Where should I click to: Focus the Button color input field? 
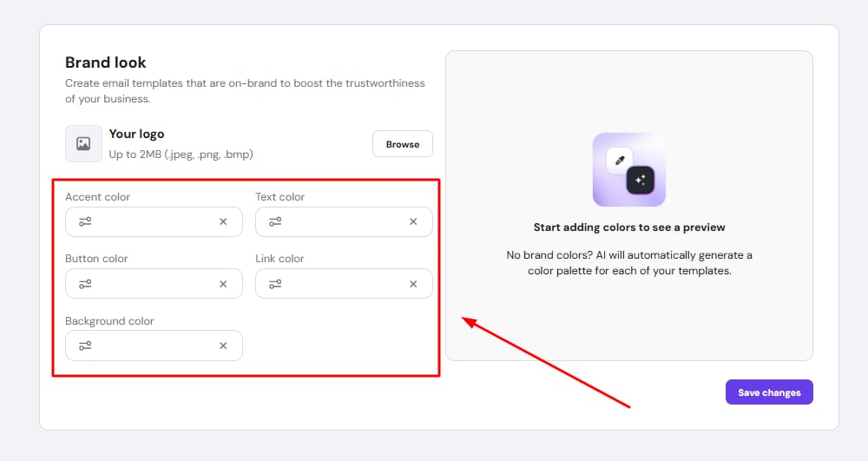point(154,284)
